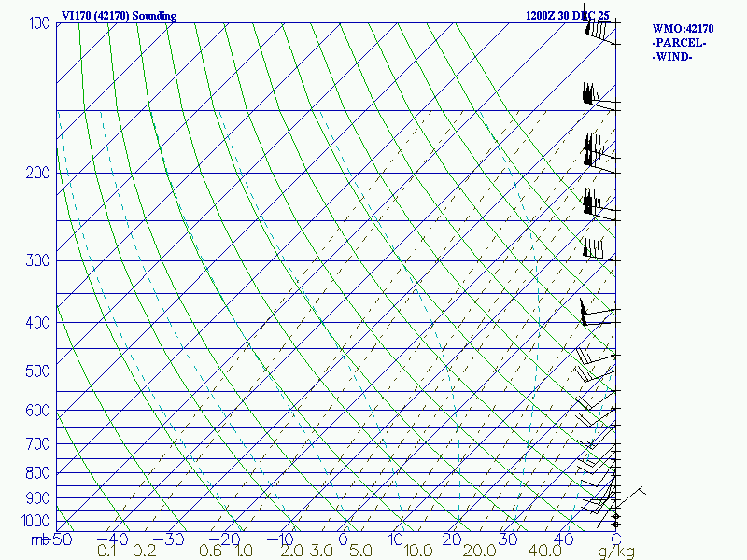Screen dimensions: 747x560
Task: Click the 800 mb pressure label
Action: tap(37, 473)
